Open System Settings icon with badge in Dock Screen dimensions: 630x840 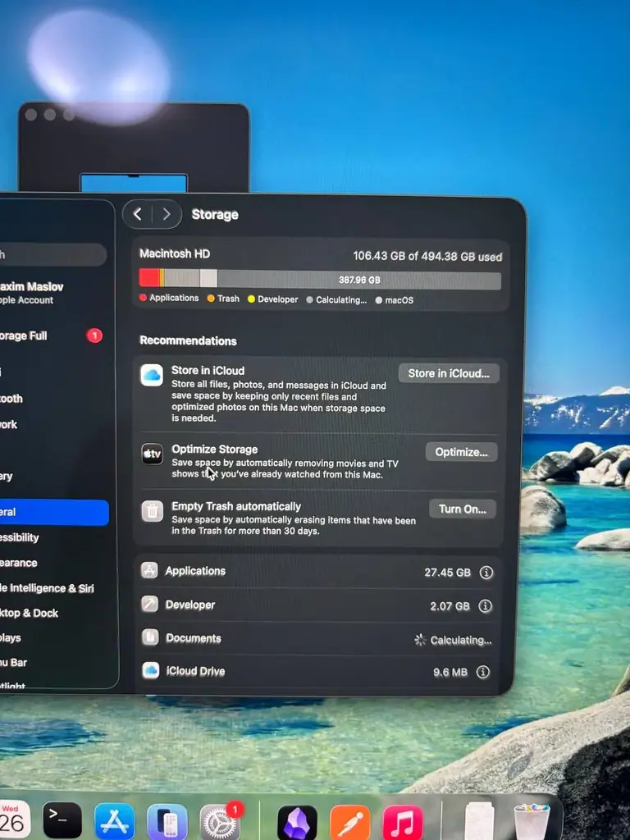(x=220, y=822)
